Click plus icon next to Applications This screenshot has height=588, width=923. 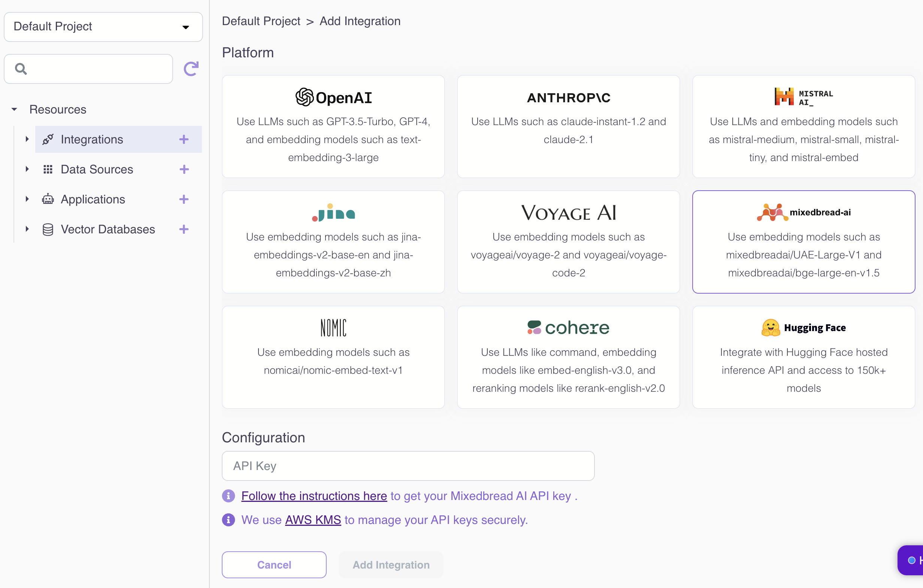184,199
